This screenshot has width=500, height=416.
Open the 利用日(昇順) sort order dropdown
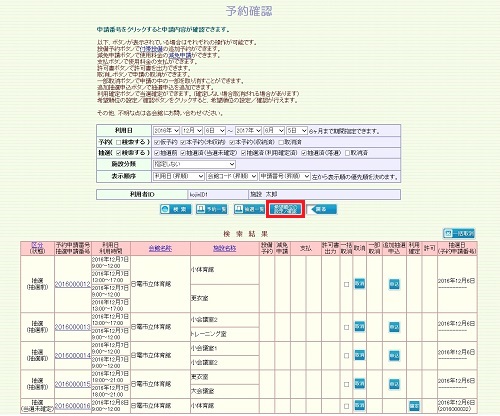pos(178,176)
